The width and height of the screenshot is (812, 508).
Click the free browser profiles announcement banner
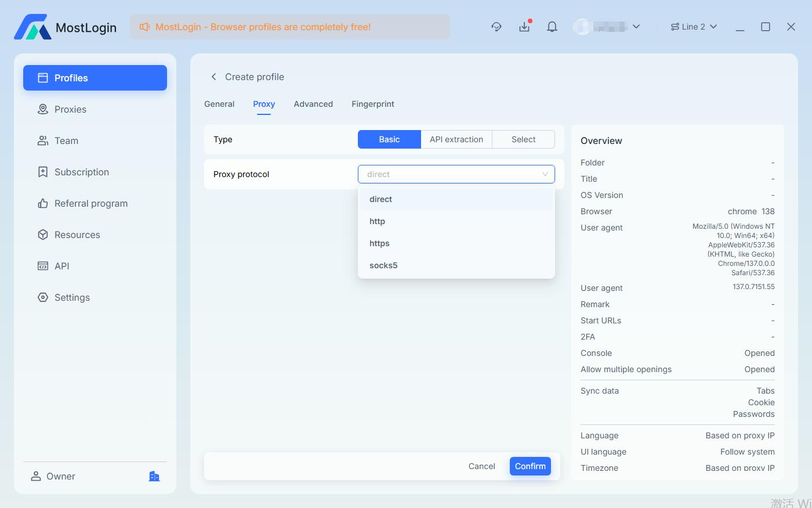[x=290, y=27]
